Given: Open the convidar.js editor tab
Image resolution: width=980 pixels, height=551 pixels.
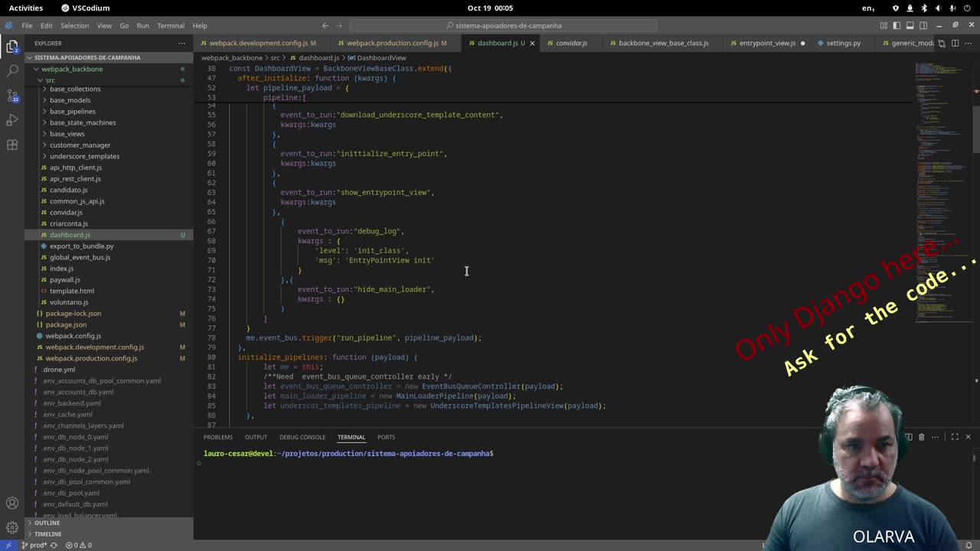Looking at the screenshot, I should click(x=571, y=44).
